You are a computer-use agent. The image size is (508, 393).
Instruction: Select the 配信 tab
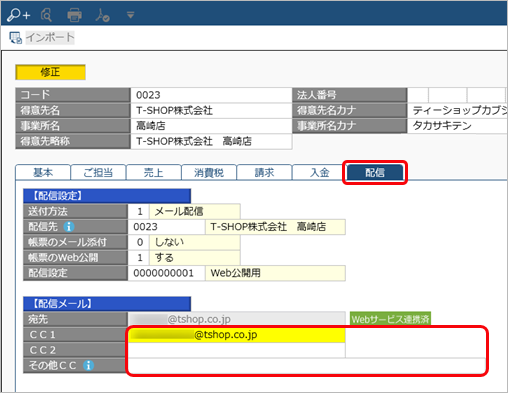pos(375,172)
